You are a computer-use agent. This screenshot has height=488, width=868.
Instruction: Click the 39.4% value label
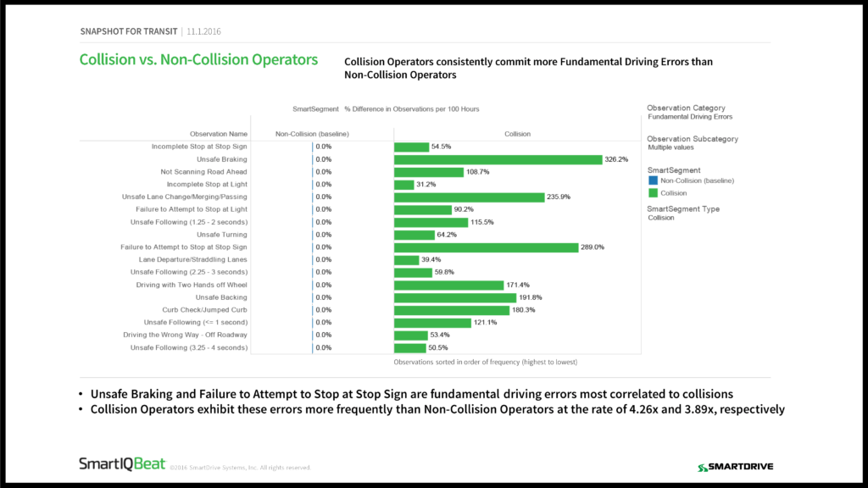pos(431,259)
